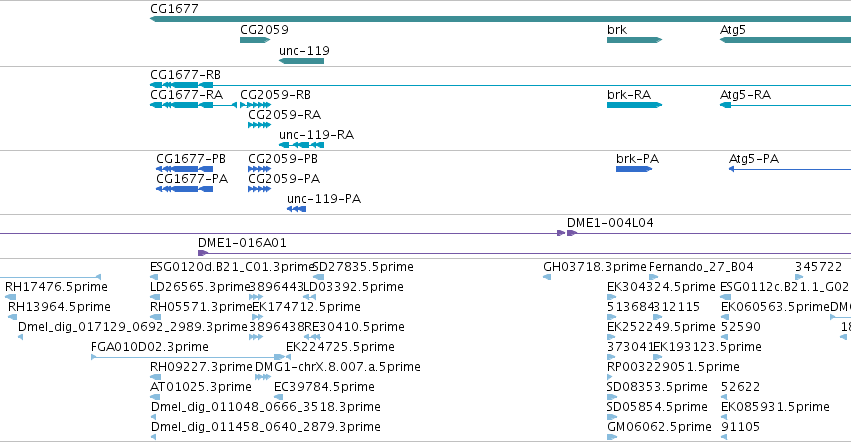Click the SD08353.5prime EST label

tap(657, 387)
